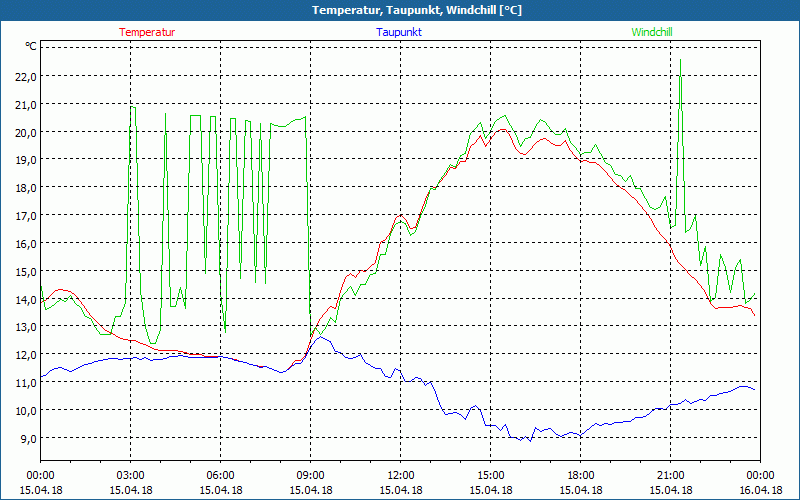Click the chart title Temperatur, Taupunkt, Windchill
Viewport: 800px width, 500px height.
[x=417, y=10]
